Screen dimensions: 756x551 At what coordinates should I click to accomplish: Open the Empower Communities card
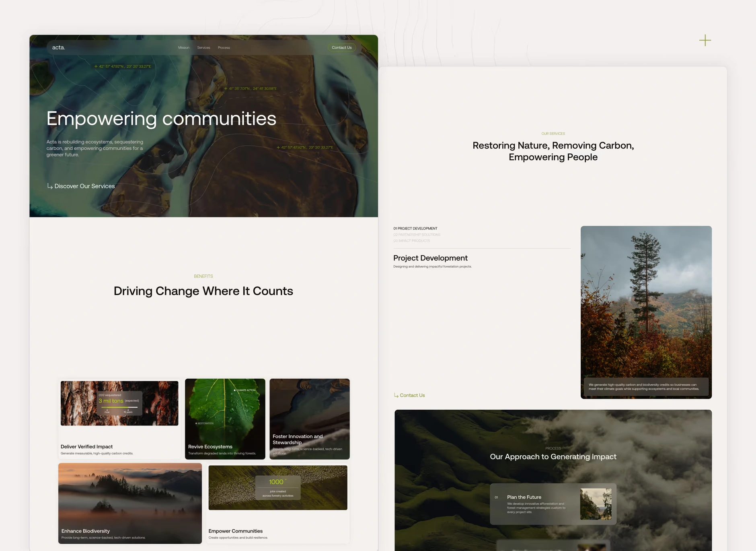(278, 503)
